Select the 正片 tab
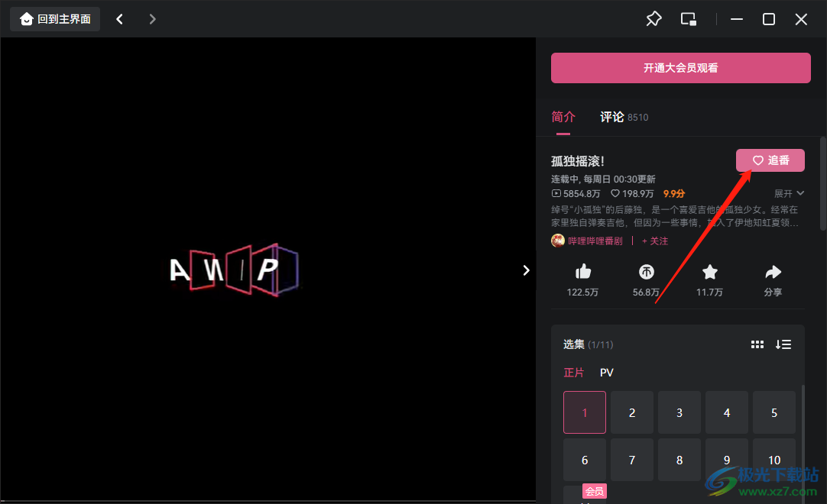This screenshot has width=827, height=504. (x=574, y=373)
